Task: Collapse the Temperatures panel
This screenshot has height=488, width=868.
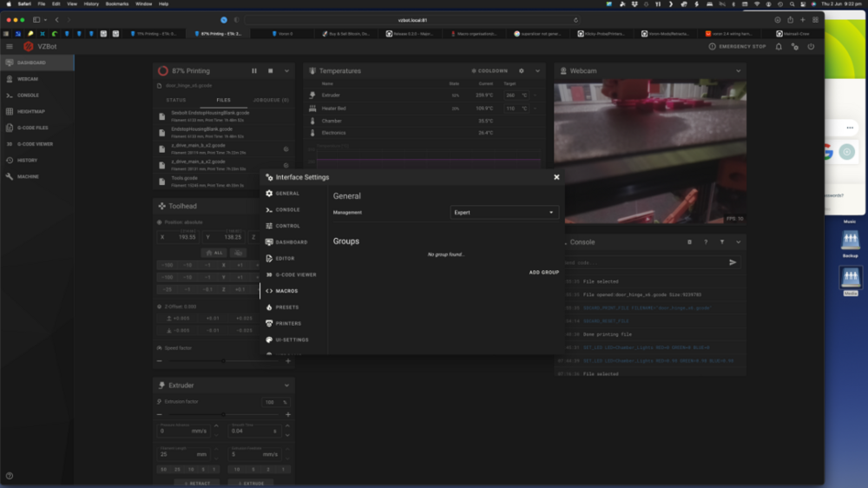Action: (x=537, y=71)
